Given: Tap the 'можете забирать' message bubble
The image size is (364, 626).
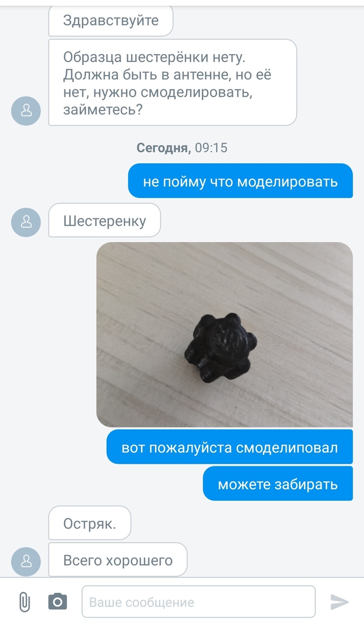Looking at the screenshot, I should point(278,484).
